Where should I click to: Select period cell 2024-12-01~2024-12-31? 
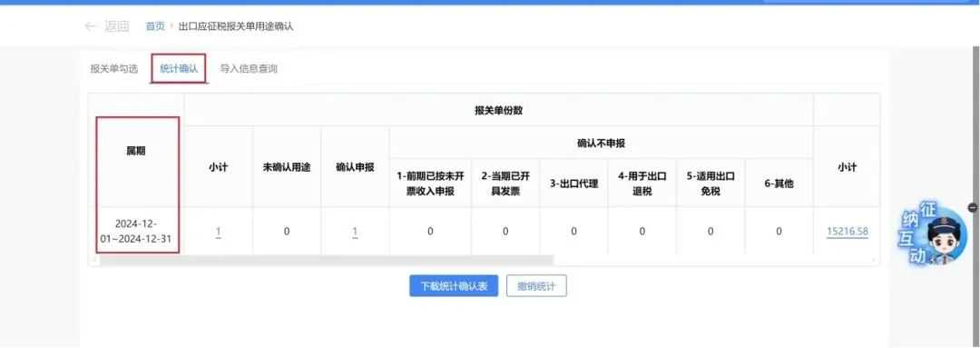point(136,231)
